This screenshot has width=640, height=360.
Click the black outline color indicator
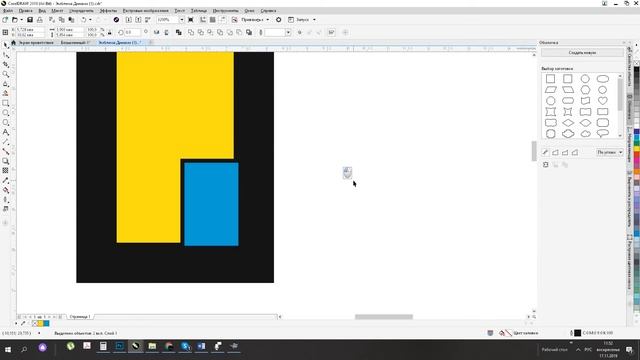[x=578, y=333]
